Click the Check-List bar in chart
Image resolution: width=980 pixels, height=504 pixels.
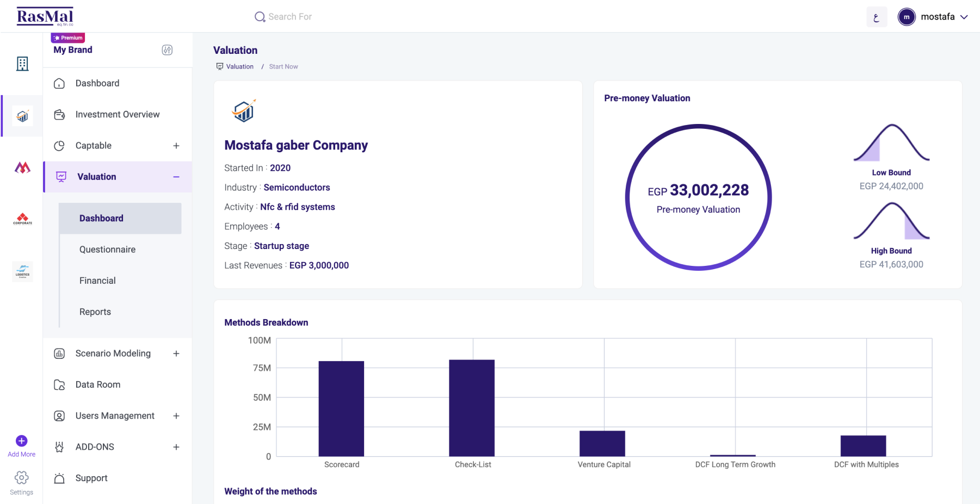(x=472, y=408)
